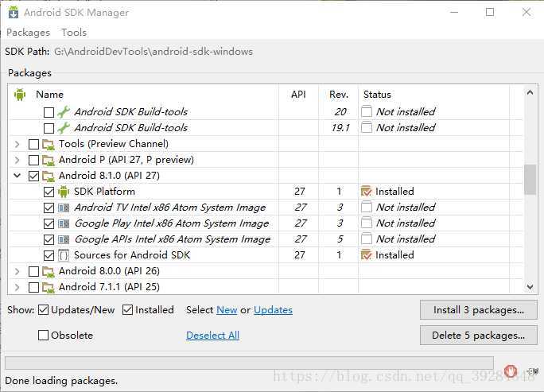Check Android SDK Build-tools rev 20

point(49,112)
